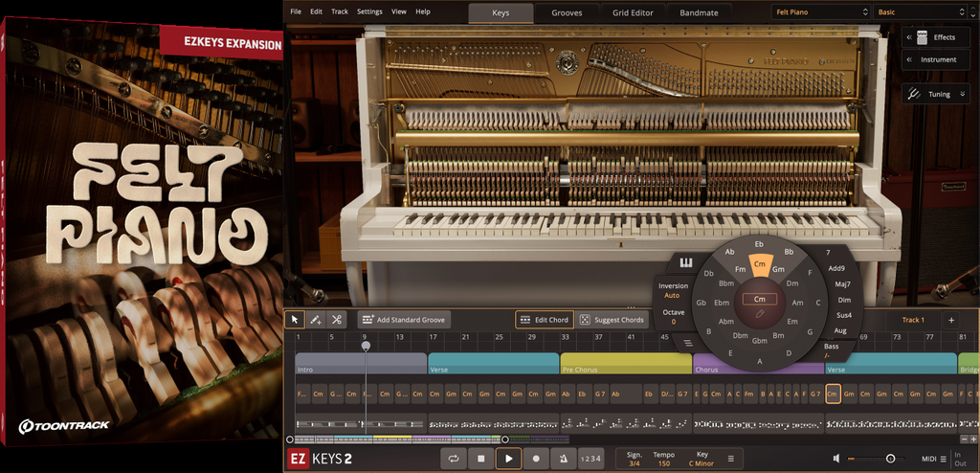
Task: Pick Gm on the chord wheel
Action: point(778,269)
